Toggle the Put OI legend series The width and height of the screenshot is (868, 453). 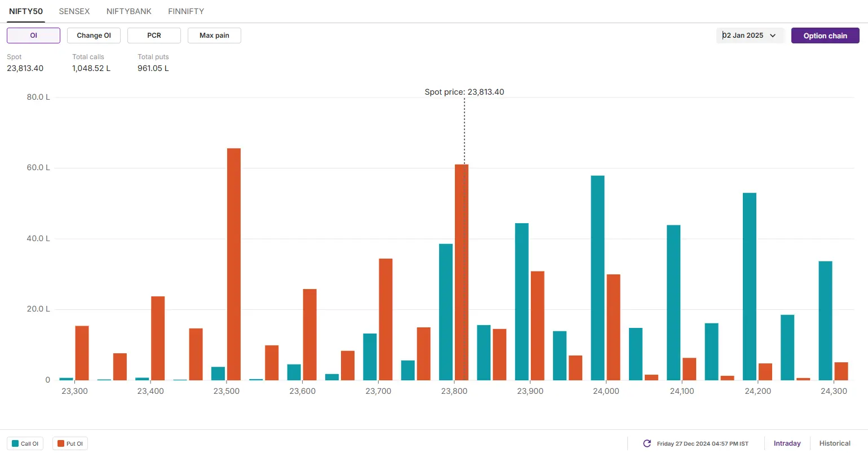tap(70, 443)
